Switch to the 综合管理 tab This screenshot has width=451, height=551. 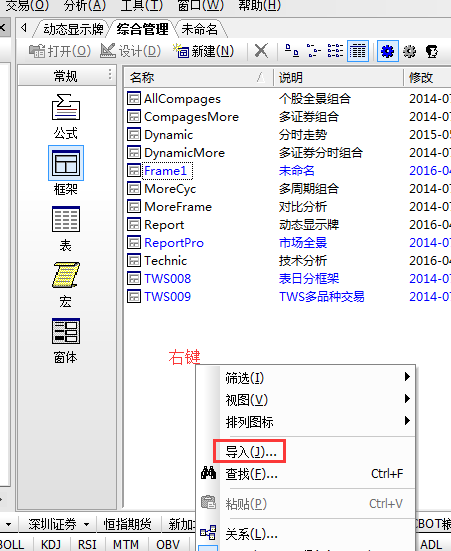pos(142,29)
